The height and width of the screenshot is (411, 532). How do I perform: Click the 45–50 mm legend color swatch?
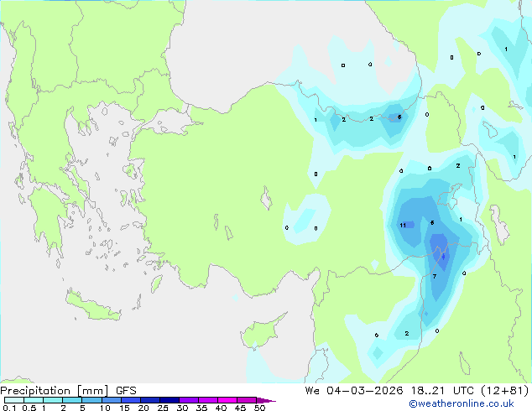[247, 400]
